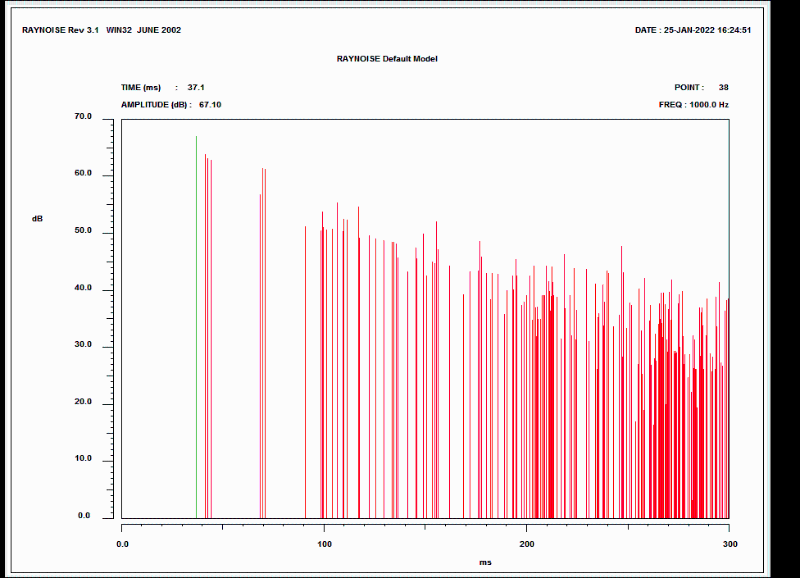800x578 pixels.
Task: Click the 300 label at the x-axis end
Action: [x=729, y=544]
